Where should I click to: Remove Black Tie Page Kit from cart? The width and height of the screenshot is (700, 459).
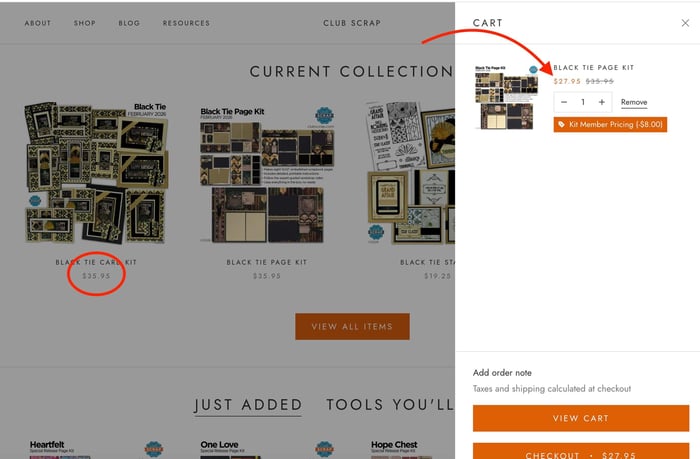click(x=633, y=102)
